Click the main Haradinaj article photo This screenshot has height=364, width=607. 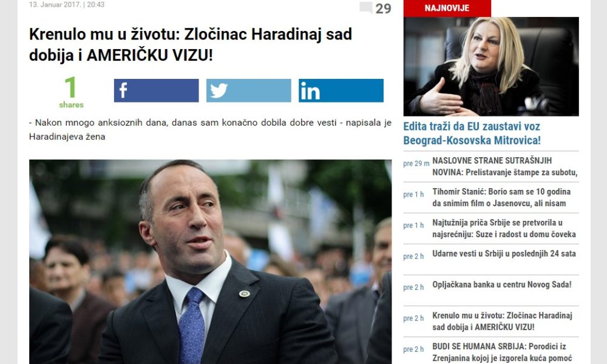(210, 261)
